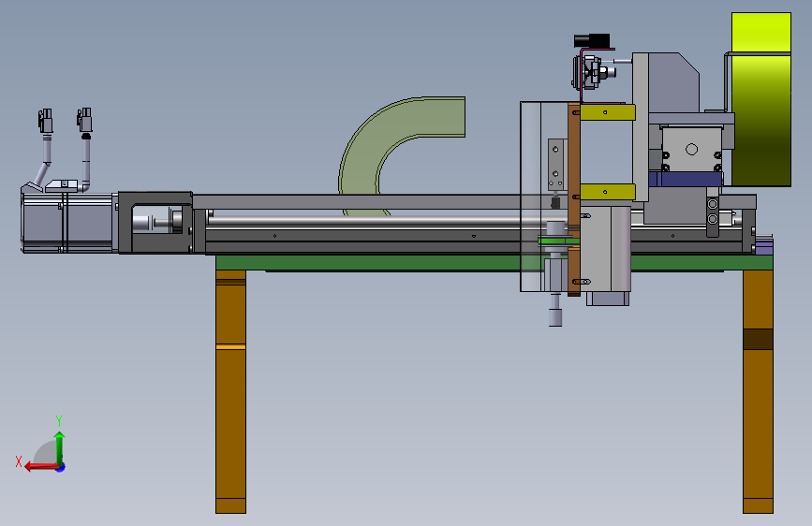Image resolution: width=812 pixels, height=526 pixels.
Task: Select the servo motor body at left end
Action: 67,222
